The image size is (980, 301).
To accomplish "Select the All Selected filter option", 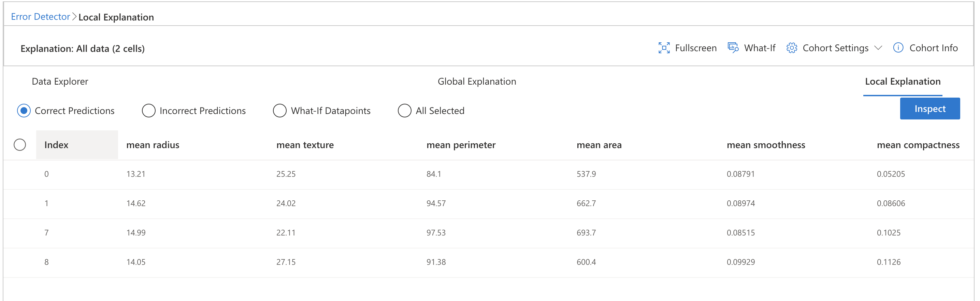I will click(x=404, y=111).
